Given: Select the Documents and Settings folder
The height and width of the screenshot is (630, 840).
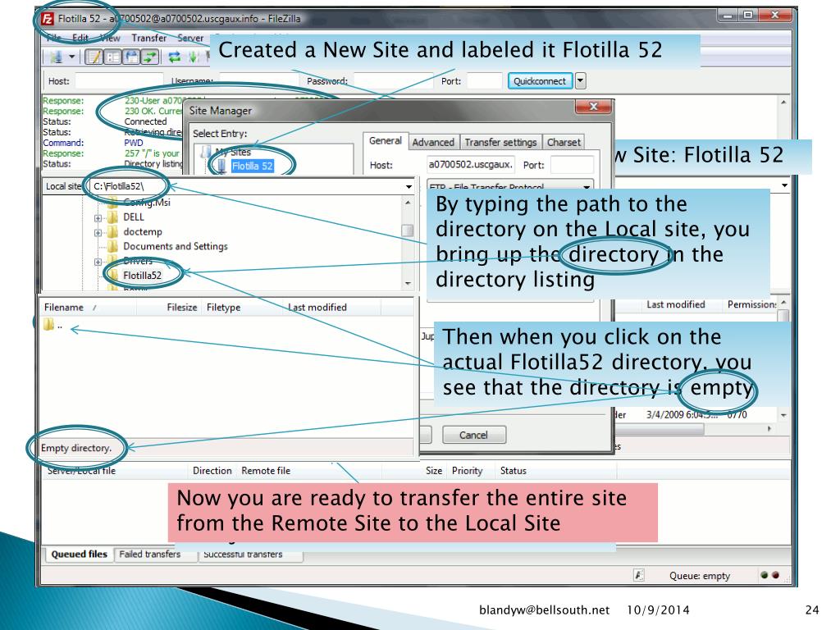Looking at the screenshot, I should (x=176, y=246).
